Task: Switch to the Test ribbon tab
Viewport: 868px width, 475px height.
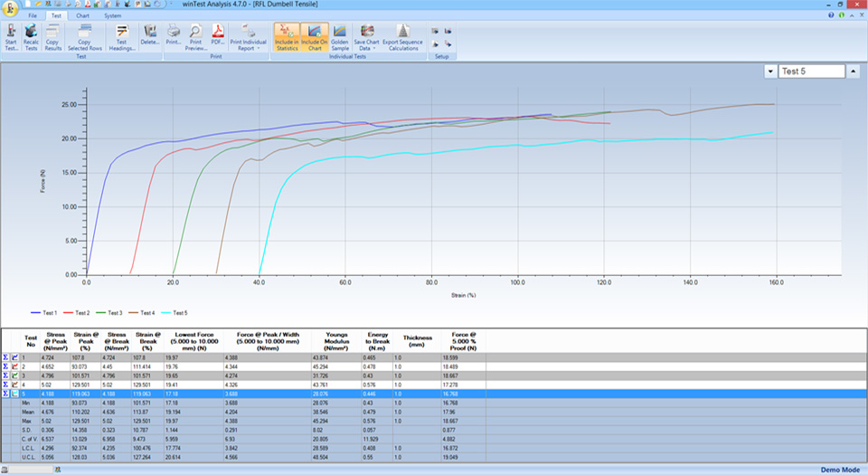Action: point(56,15)
